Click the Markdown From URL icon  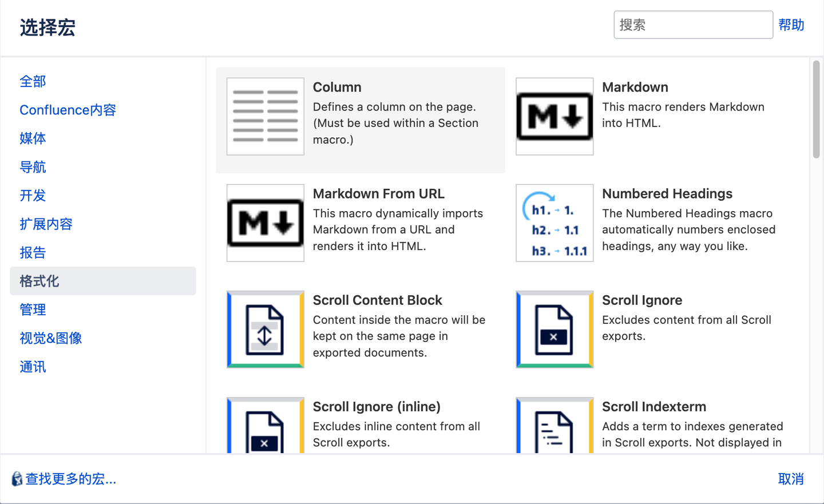click(265, 223)
